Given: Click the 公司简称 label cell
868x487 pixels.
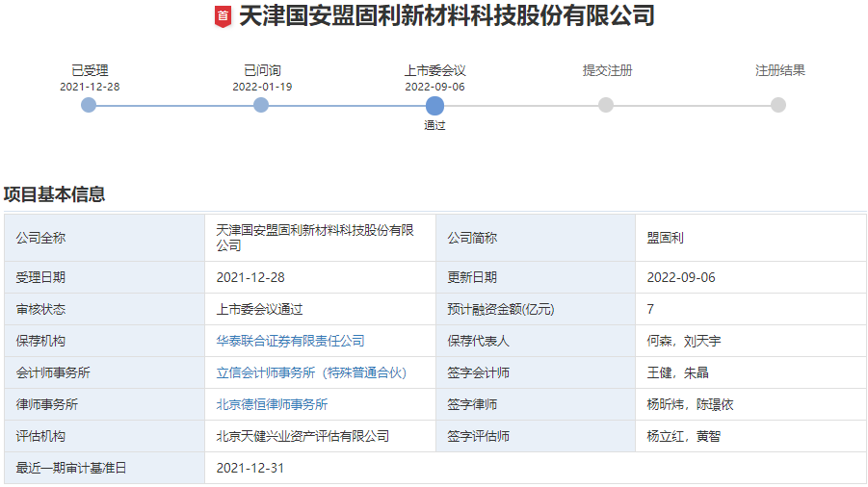Looking at the screenshot, I should tap(536, 239).
